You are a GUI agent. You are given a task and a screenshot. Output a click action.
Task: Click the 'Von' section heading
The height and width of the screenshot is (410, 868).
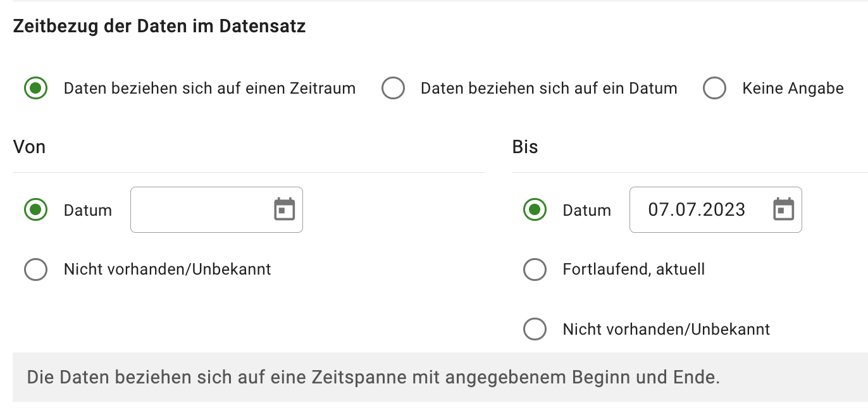coord(29,146)
